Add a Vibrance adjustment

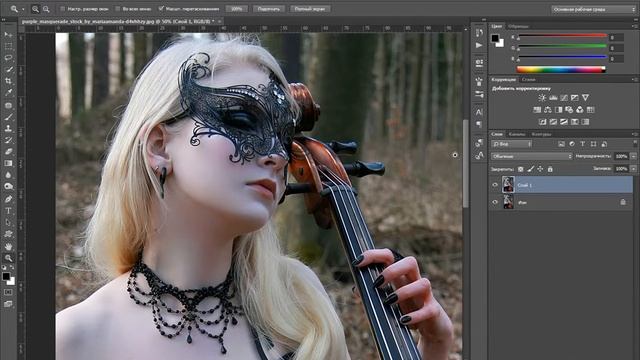tap(585, 98)
